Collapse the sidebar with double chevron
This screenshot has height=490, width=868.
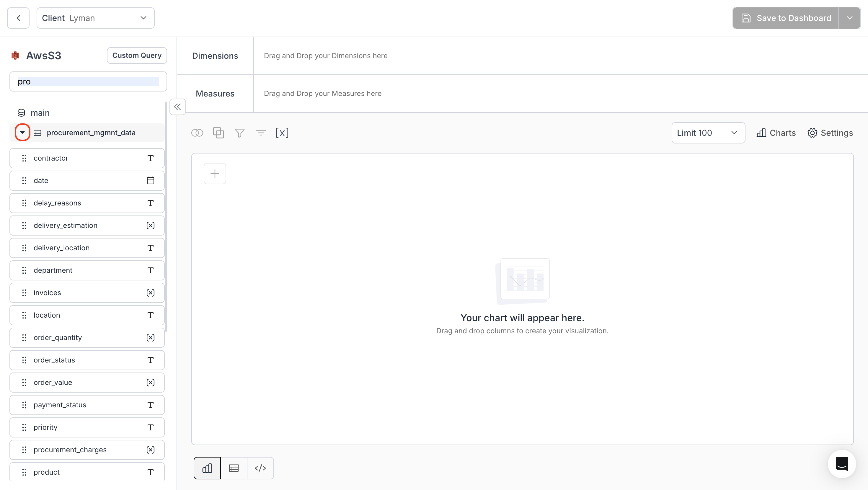pyautogui.click(x=177, y=107)
